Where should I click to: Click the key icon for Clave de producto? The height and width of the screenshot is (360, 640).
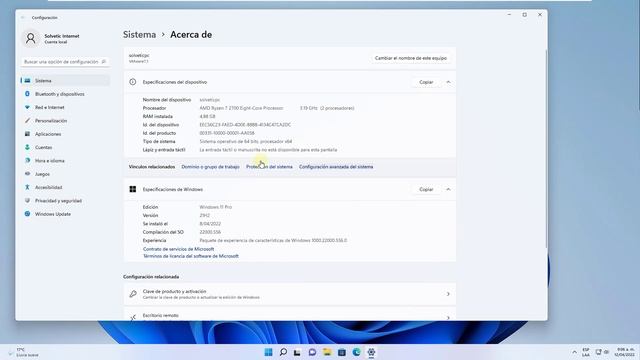pyautogui.click(x=133, y=294)
